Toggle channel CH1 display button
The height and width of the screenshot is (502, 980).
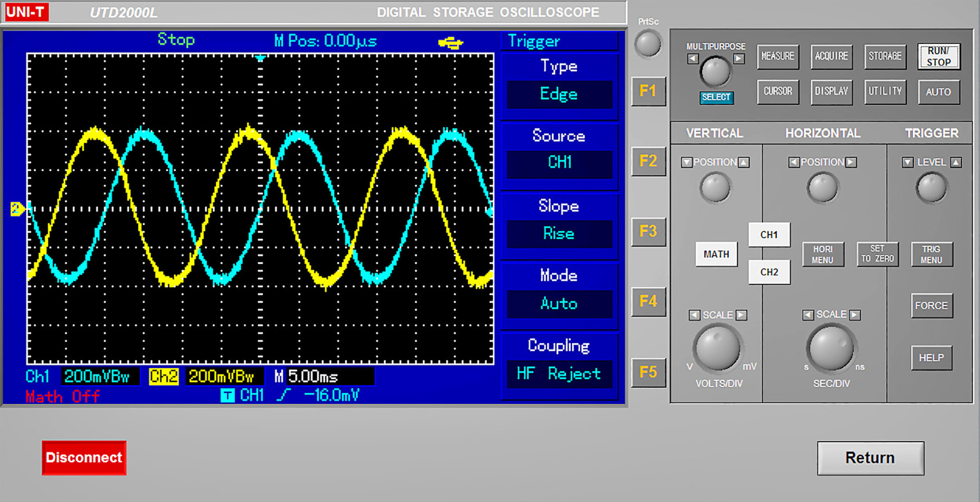(x=769, y=235)
